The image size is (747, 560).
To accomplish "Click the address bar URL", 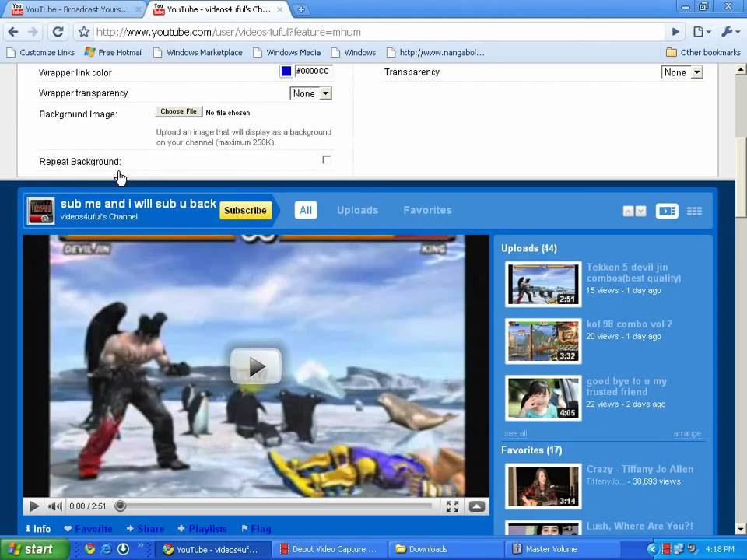I will pyautogui.click(x=229, y=32).
